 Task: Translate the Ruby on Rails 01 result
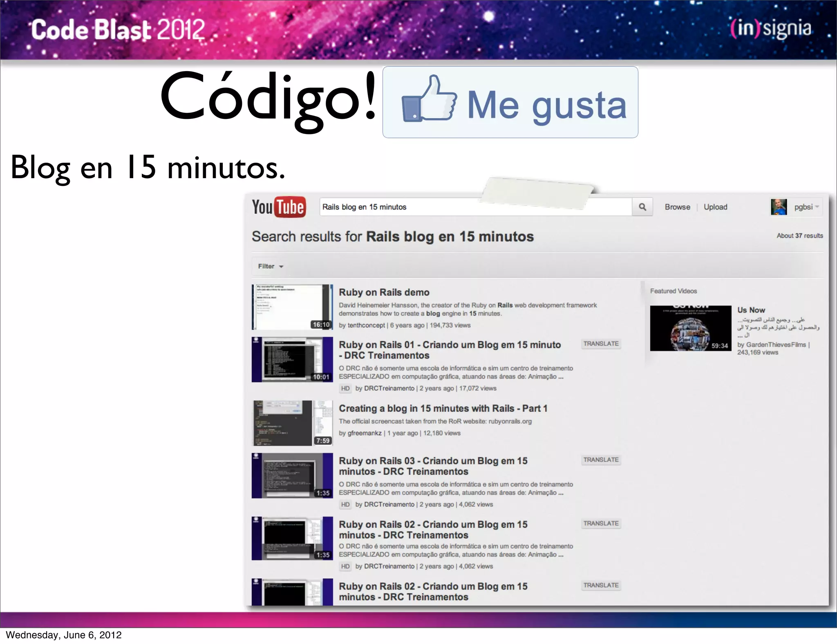tap(601, 344)
